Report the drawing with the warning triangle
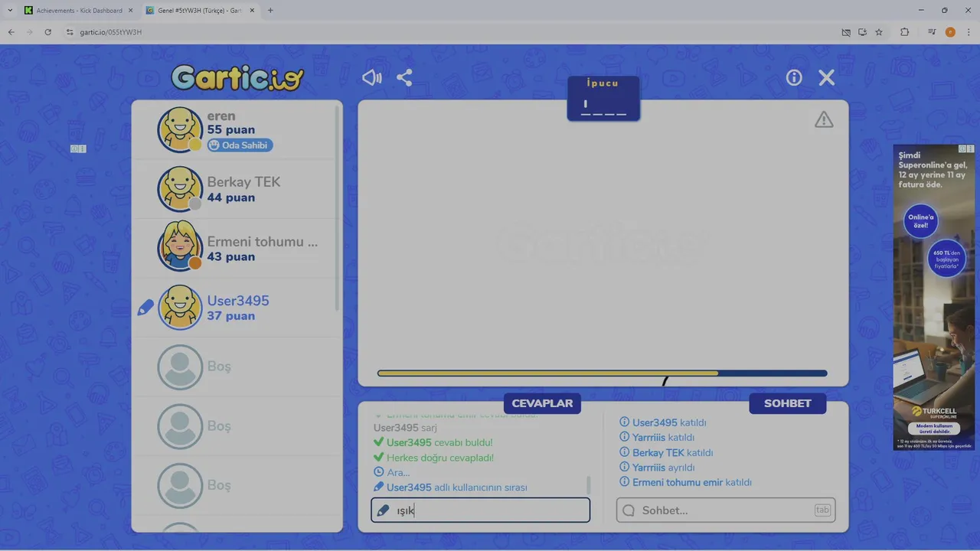Image resolution: width=980 pixels, height=551 pixels. click(x=824, y=119)
